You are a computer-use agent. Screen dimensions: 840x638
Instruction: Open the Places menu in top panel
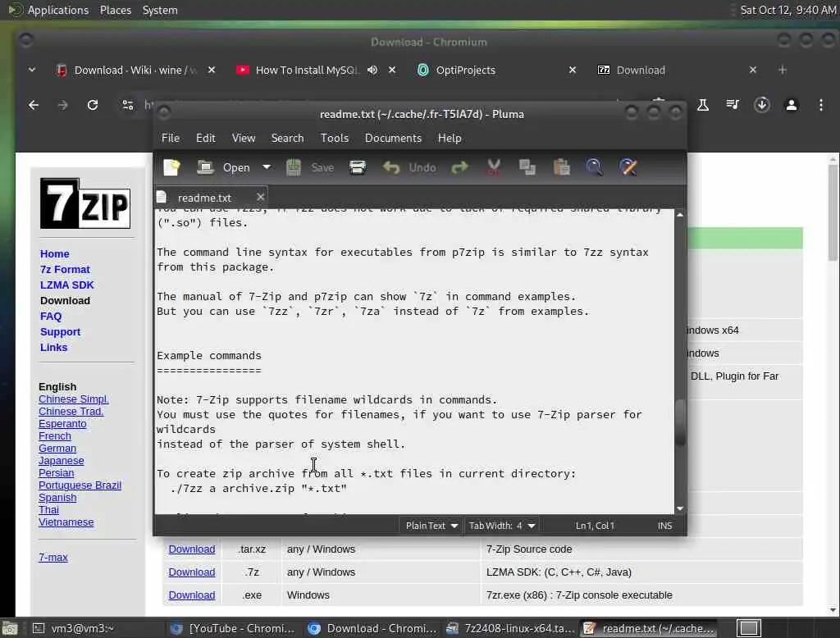click(x=115, y=10)
